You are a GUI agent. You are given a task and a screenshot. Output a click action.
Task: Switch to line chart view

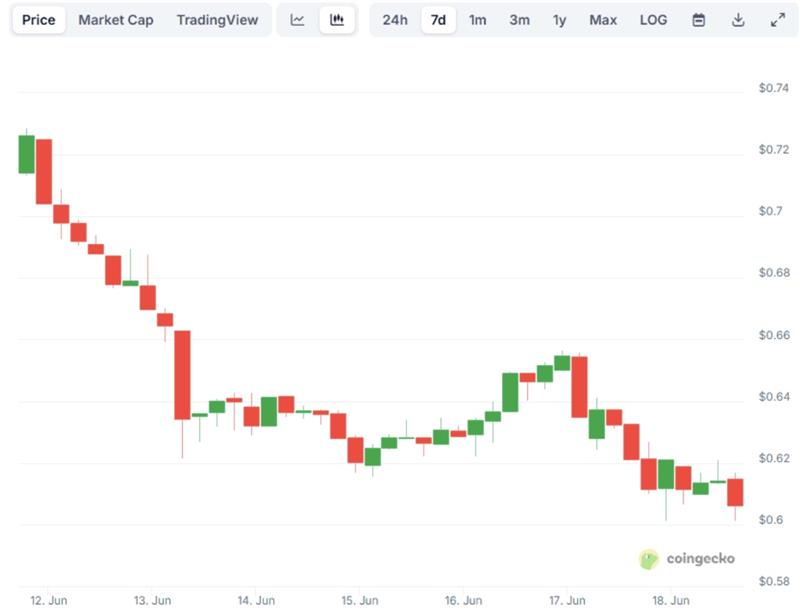pos(298,20)
